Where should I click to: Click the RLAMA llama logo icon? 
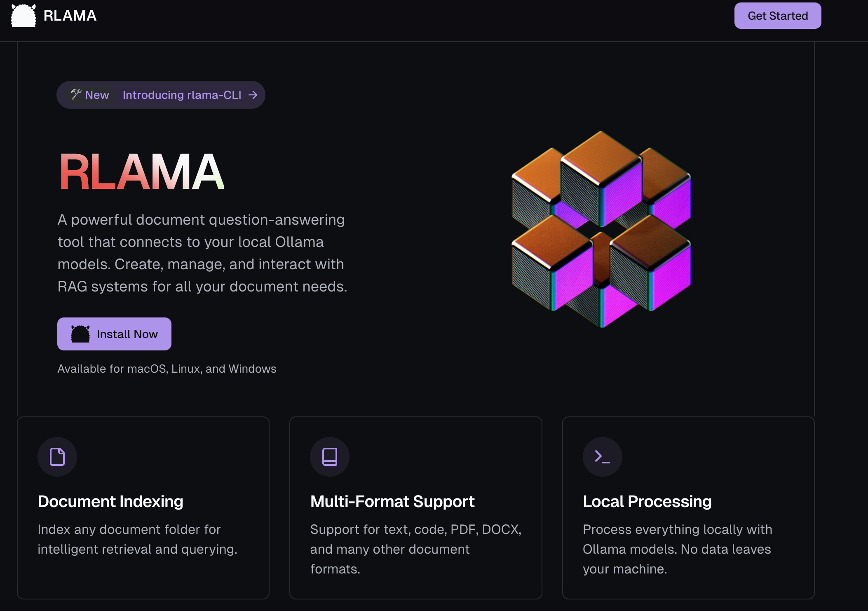pyautogui.click(x=23, y=16)
